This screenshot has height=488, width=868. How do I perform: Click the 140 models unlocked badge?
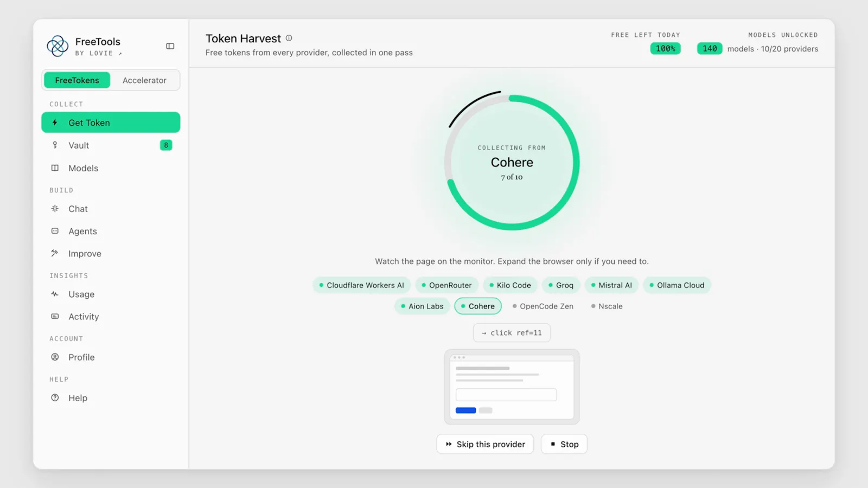pos(710,49)
